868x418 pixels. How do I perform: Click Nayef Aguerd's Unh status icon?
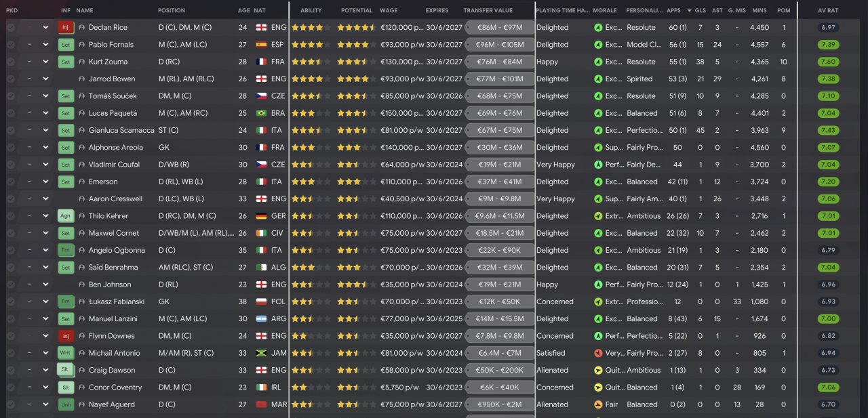[65, 404]
